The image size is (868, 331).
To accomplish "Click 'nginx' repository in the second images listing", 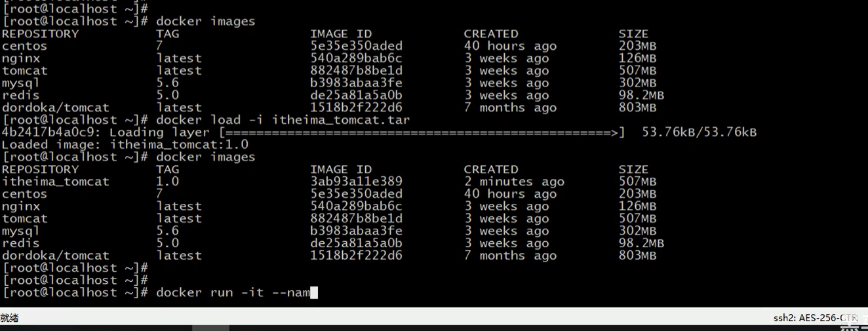I will click(21, 206).
